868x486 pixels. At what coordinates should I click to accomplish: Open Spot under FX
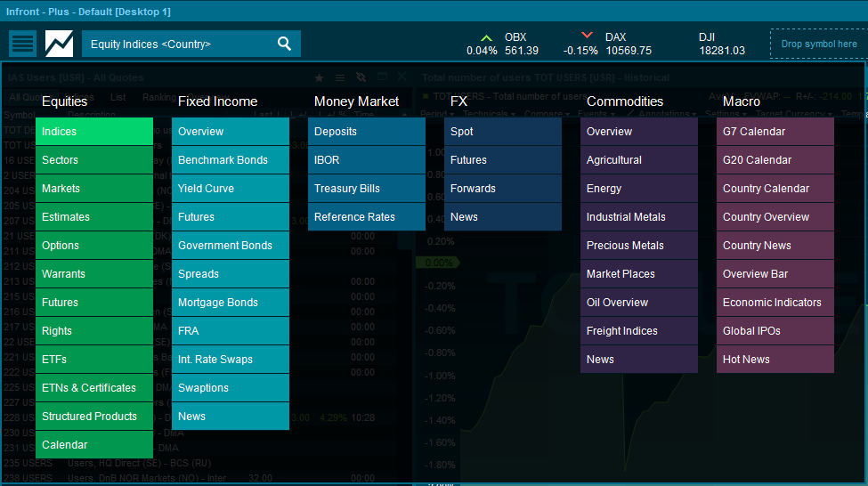coord(503,131)
